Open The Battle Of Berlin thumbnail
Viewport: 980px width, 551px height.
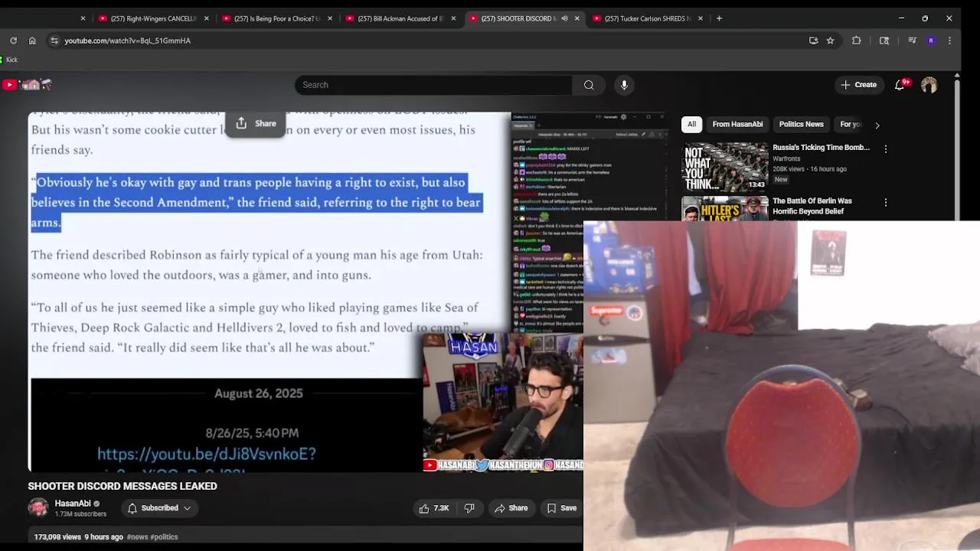pyautogui.click(x=724, y=209)
